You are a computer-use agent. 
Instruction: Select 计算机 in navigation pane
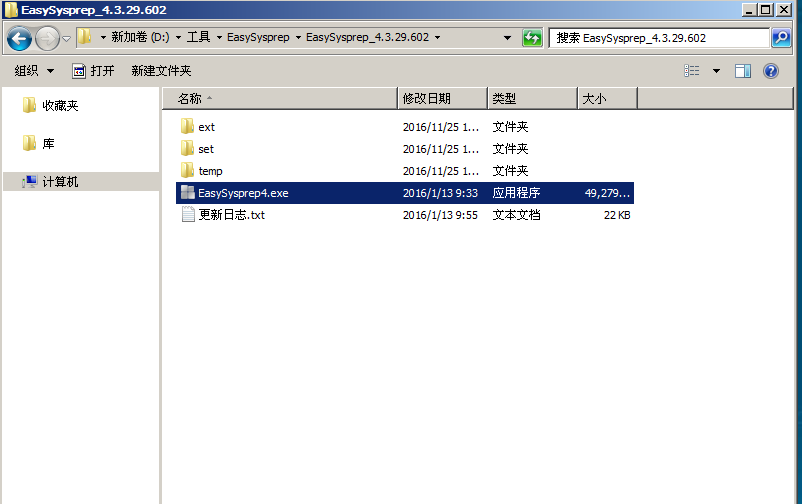[x=60, y=182]
